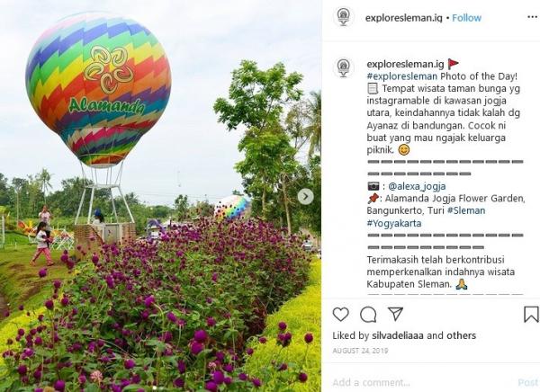The height and width of the screenshot is (392, 540).
Task: Open the #Sleman hashtag link
Action: click(x=466, y=210)
